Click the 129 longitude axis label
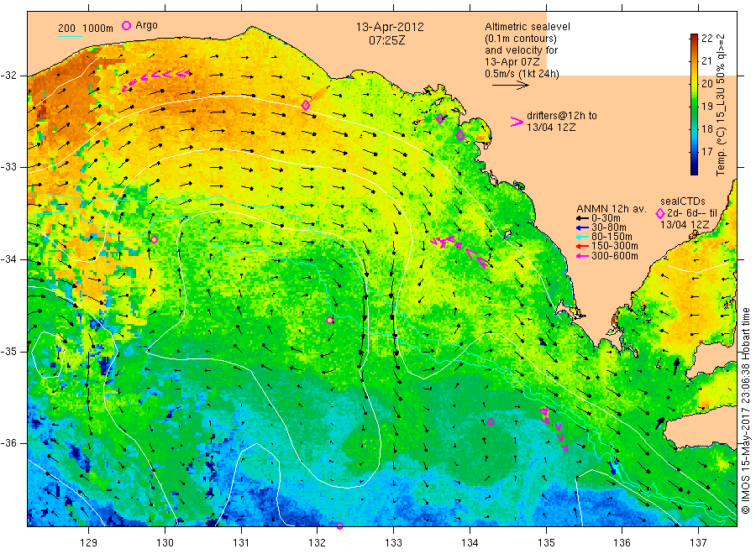This screenshot has width=756, height=554. pos(89,542)
